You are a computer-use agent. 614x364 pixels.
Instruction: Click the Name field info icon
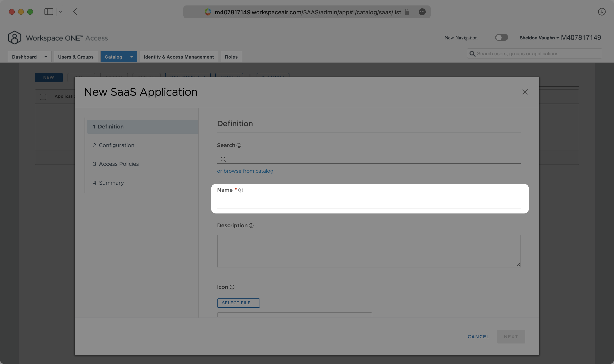point(240,190)
